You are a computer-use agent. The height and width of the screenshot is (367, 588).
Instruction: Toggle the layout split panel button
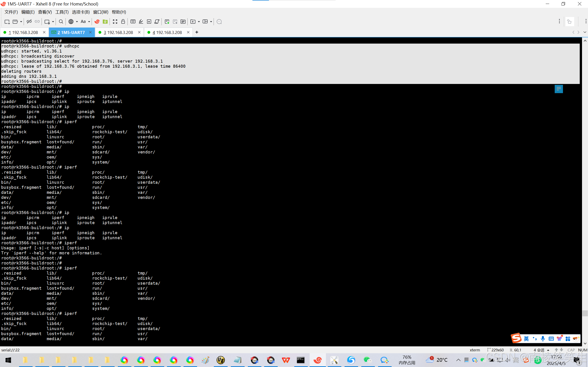point(205,22)
